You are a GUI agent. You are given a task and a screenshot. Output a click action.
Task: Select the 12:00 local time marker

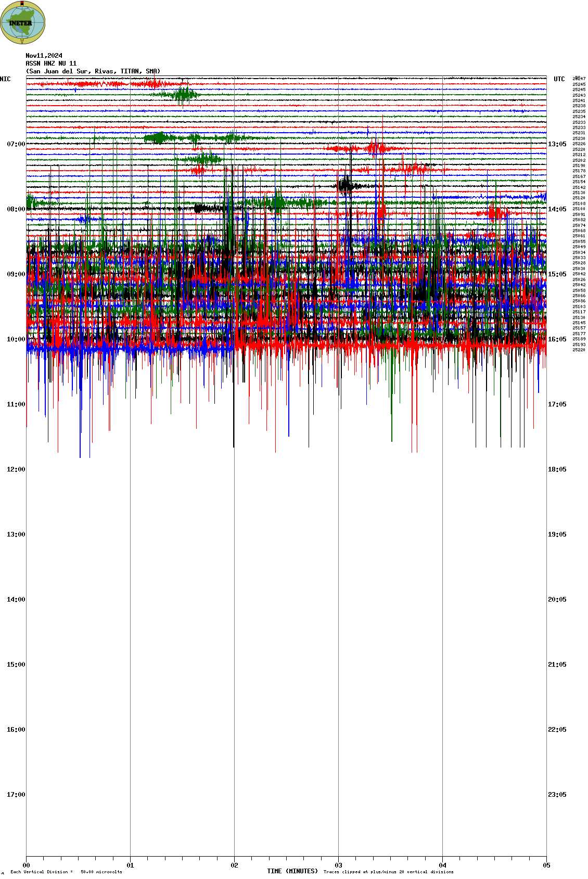(16, 469)
